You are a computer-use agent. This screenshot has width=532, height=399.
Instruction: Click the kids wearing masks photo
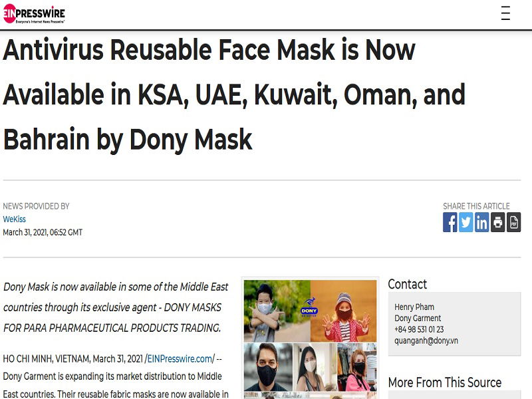[310, 311]
